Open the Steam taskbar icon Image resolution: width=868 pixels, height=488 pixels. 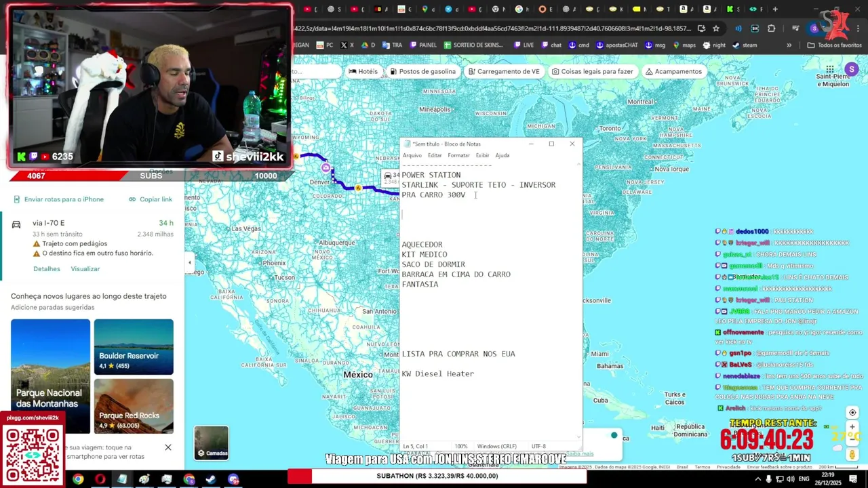[x=211, y=479]
